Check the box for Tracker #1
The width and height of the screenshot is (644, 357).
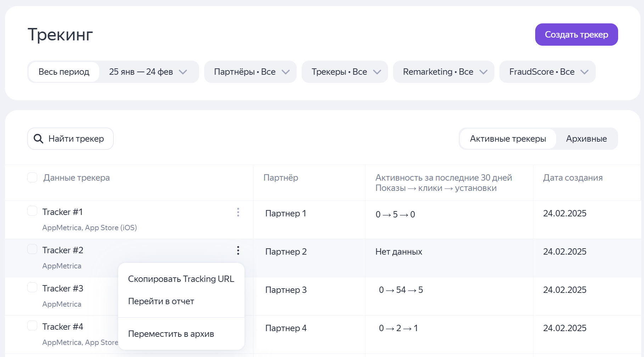coord(32,211)
